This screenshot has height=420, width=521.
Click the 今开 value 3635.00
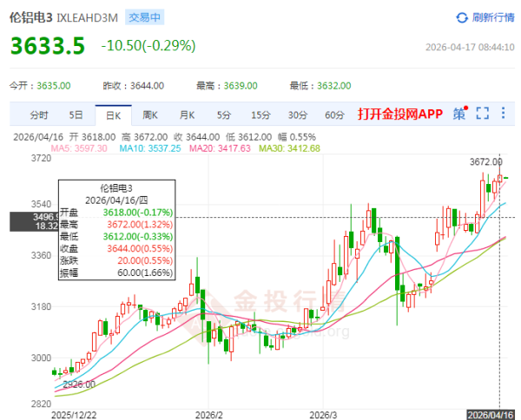coord(54,86)
